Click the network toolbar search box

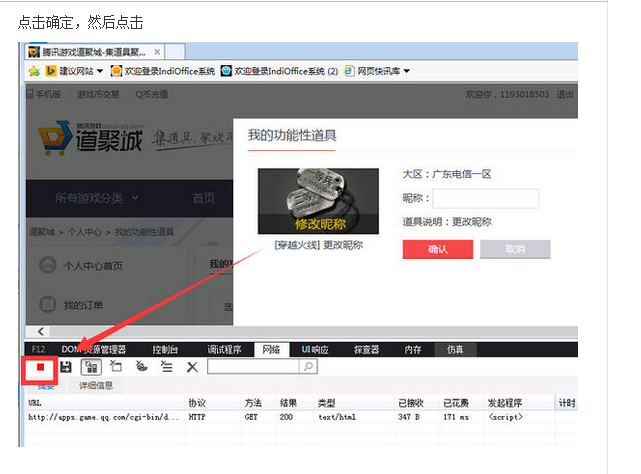tap(253, 366)
